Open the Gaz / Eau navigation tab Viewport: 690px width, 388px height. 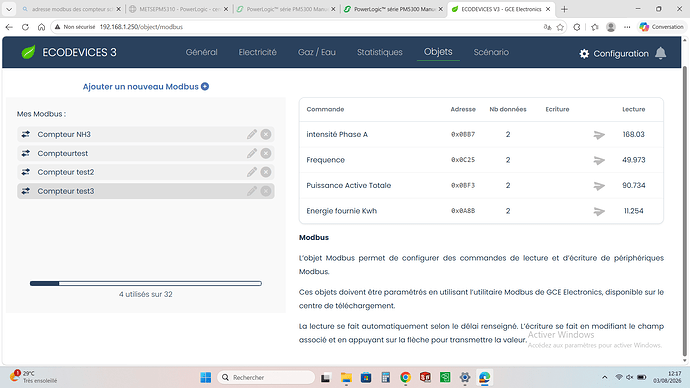coord(317,52)
